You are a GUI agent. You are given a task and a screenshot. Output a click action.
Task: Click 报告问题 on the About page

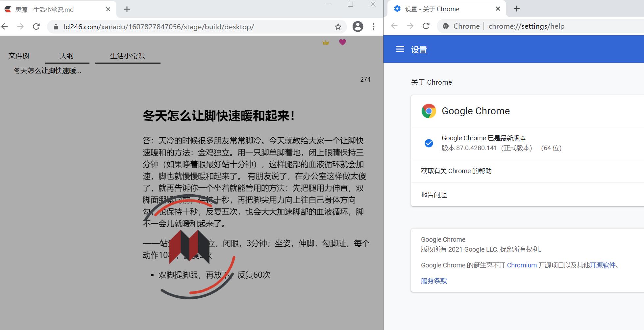(433, 195)
